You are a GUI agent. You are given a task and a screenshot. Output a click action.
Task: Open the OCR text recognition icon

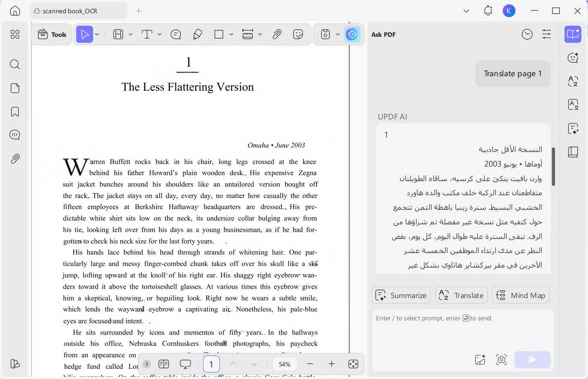click(573, 104)
